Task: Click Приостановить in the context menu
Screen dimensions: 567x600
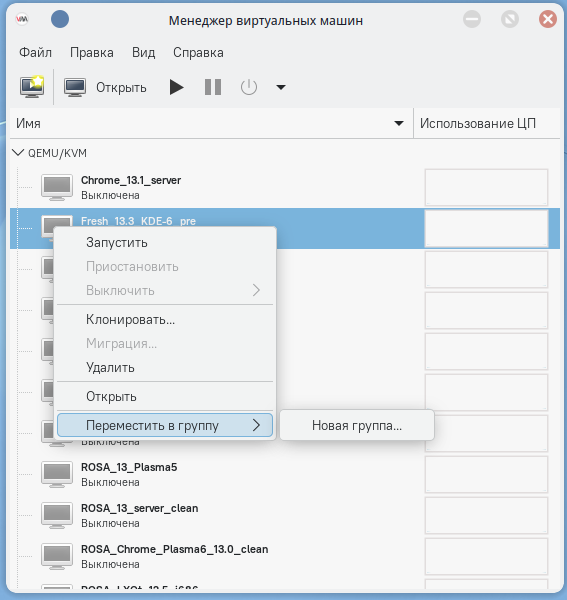Action: (x=165, y=267)
